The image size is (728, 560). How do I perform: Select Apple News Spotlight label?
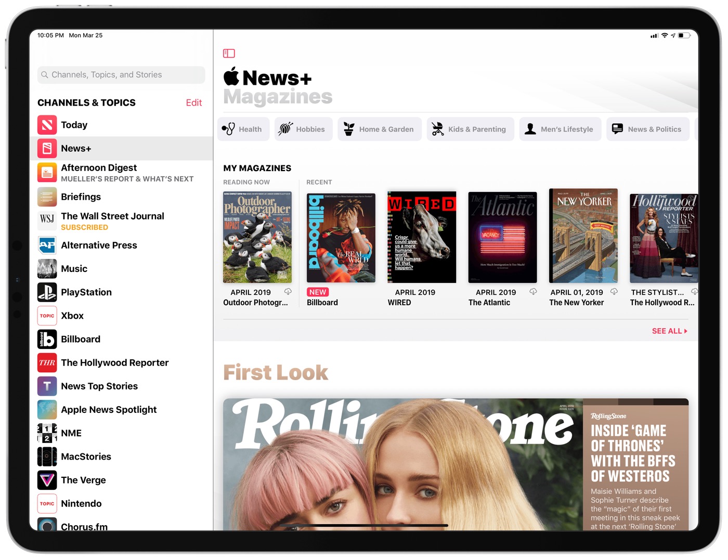pos(109,410)
